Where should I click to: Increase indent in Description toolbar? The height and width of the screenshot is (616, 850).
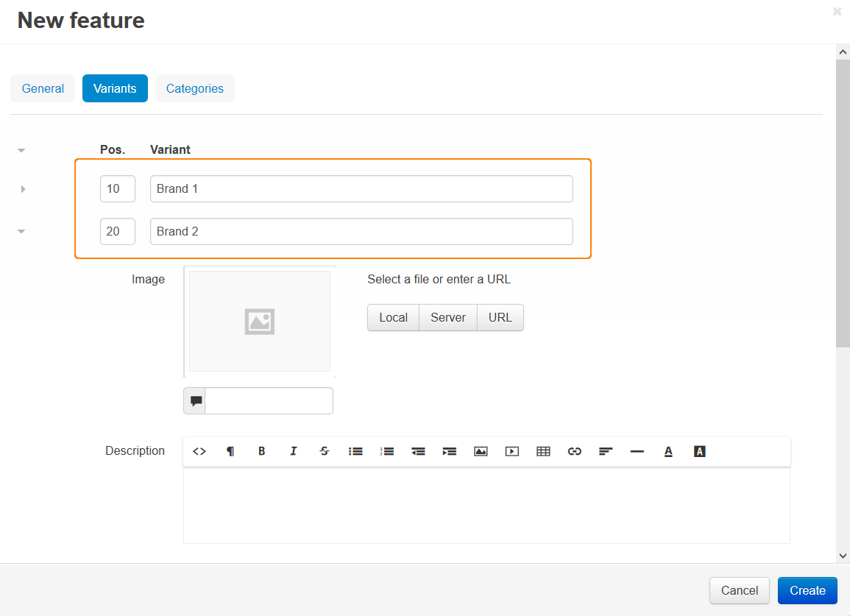click(x=450, y=451)
